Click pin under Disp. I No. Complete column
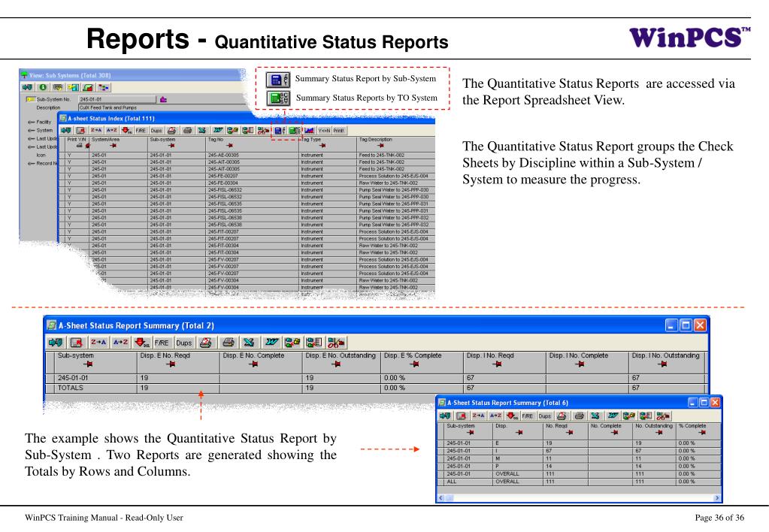 (x=580, y=364)
